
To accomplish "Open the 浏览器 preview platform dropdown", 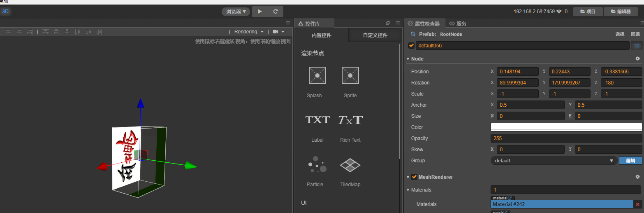I will click(236, 12).
